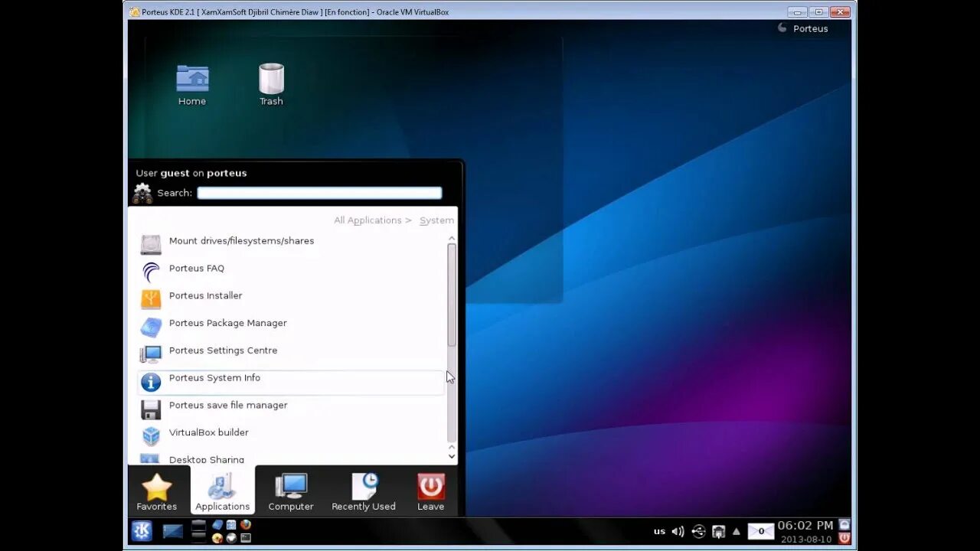
Task: Open the Porteus desktop toolbox
Action: pyautogui.click(x=802, y=28)
